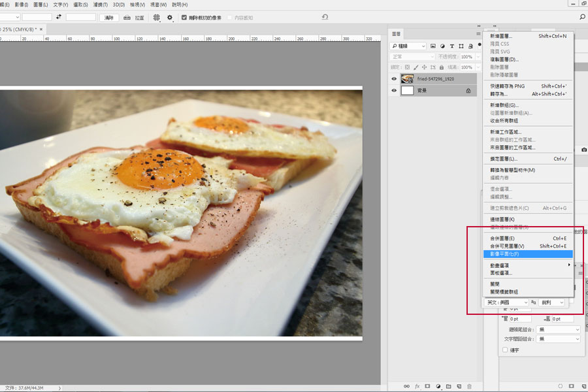Screen dimensions: 588x392
Task: Click the fill 100% value field
Action: pyautogui.click(x=467, y=67)
